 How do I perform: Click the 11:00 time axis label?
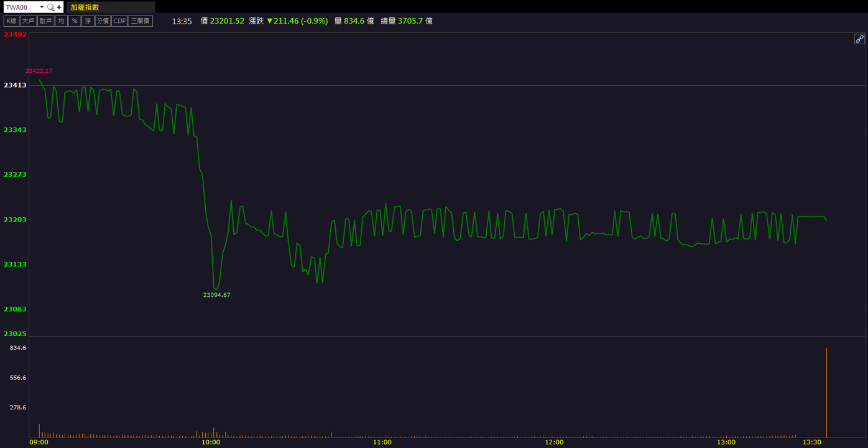(x=382, y=442)
